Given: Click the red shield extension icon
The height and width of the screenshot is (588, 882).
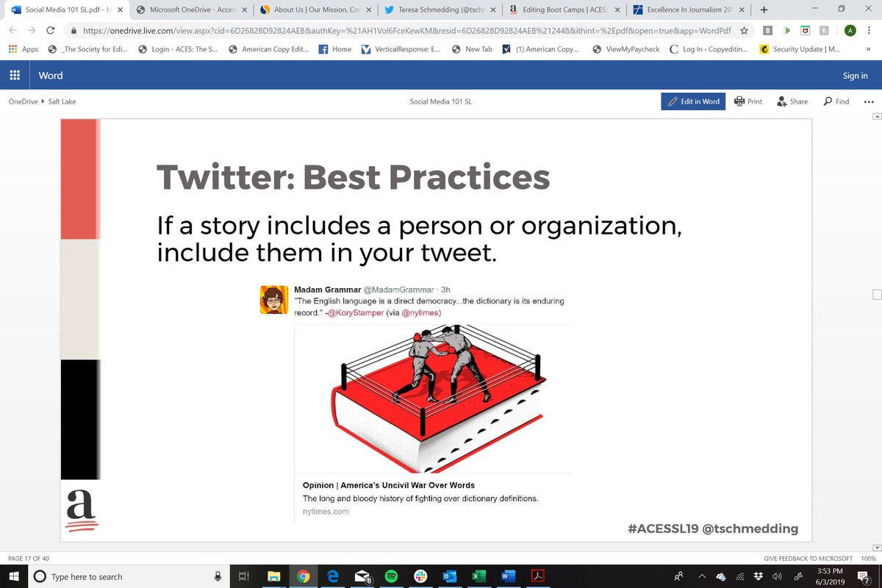Looking at the screenshot, I should coord(806,31).
